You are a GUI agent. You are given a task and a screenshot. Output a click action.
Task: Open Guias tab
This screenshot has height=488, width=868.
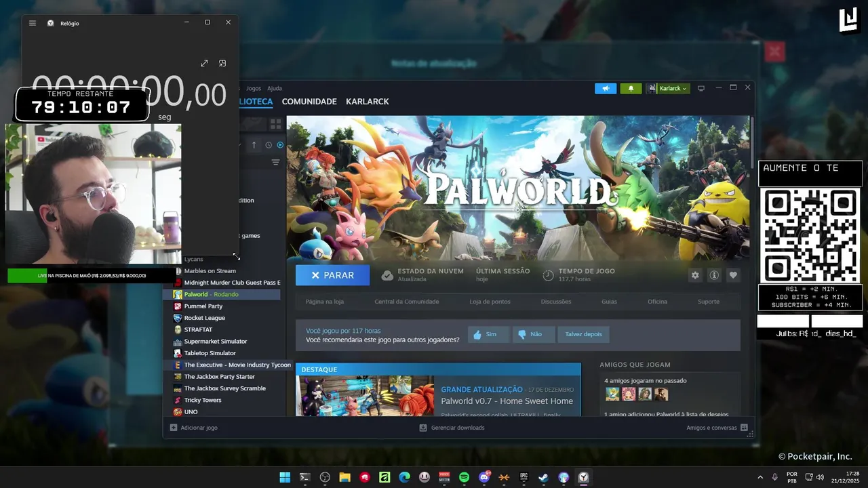[x=609, y=302]
